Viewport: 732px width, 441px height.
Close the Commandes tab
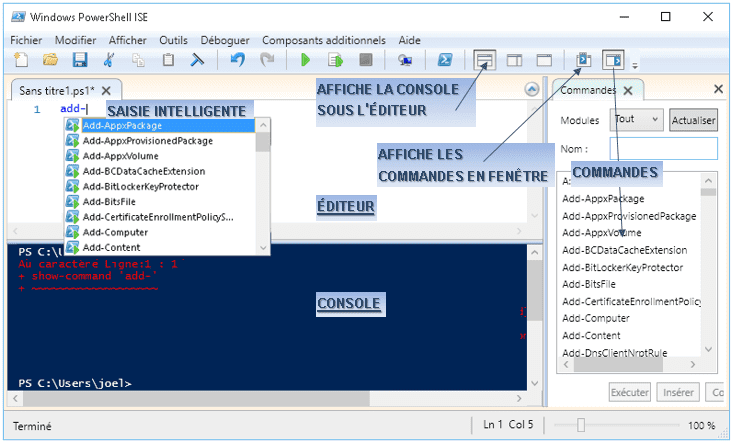tap(628, 91)
